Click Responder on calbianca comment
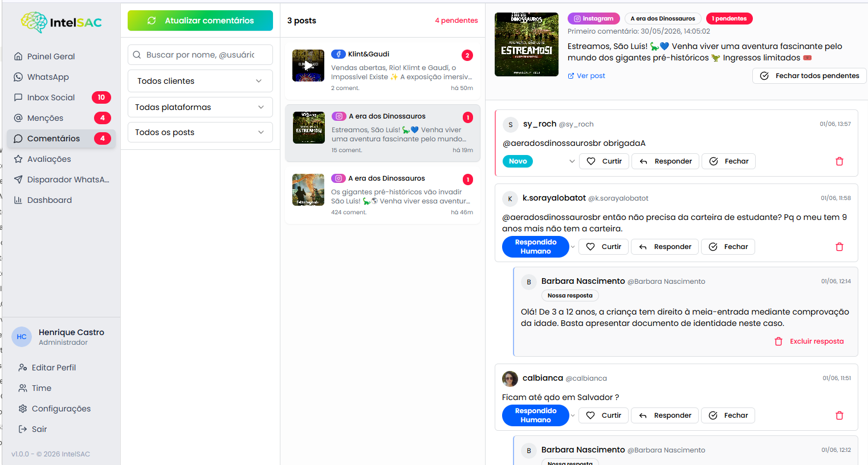The image size is (868, 465). click(665, 415)
